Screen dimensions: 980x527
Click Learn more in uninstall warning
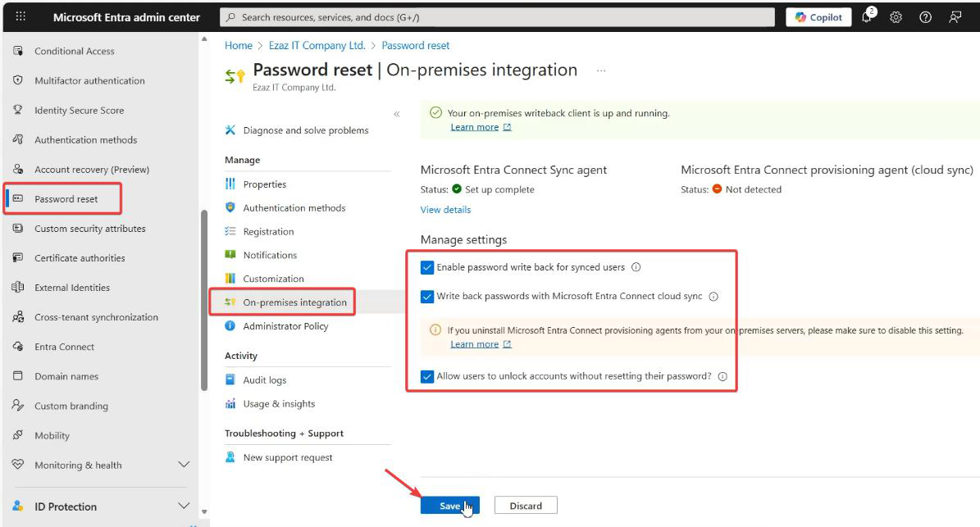(x=475, y=344)
